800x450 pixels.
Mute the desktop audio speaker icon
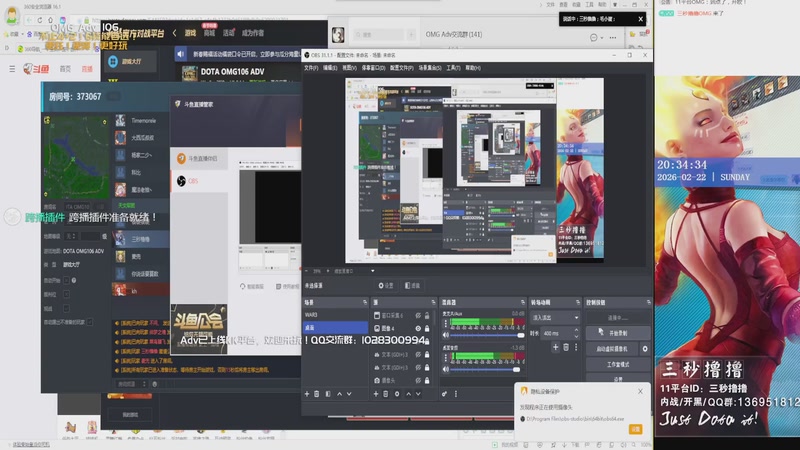446,369
